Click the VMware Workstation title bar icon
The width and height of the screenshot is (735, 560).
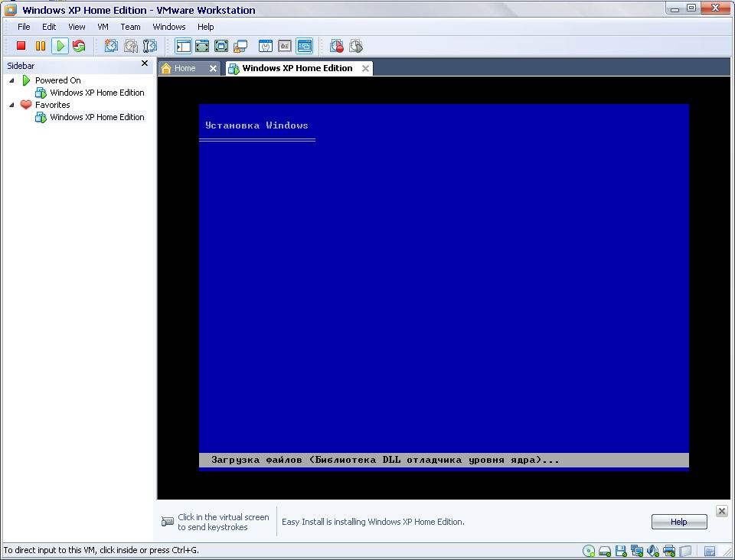pyautogui.click(x=10, y=10)
